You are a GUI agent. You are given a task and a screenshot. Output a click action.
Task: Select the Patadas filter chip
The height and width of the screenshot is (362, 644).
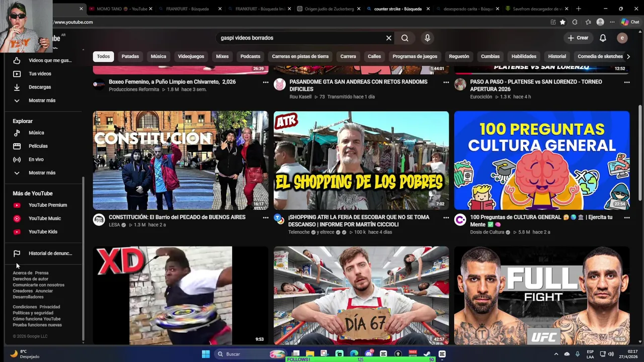(130, 56)
